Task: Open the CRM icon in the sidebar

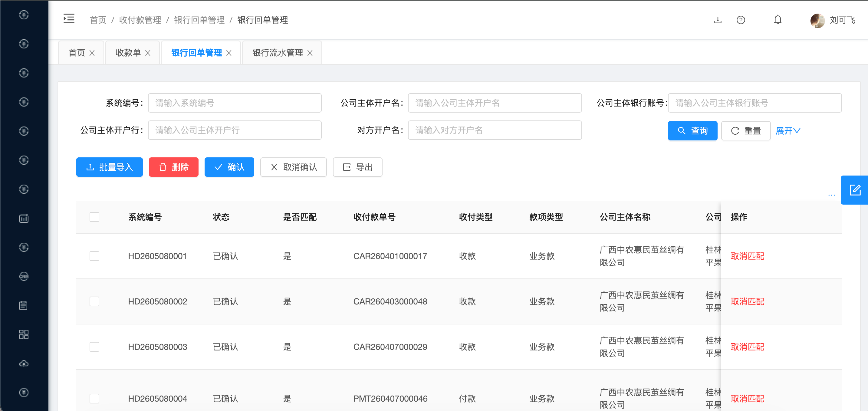Action: pyautogui.click(x=24, y=276)
